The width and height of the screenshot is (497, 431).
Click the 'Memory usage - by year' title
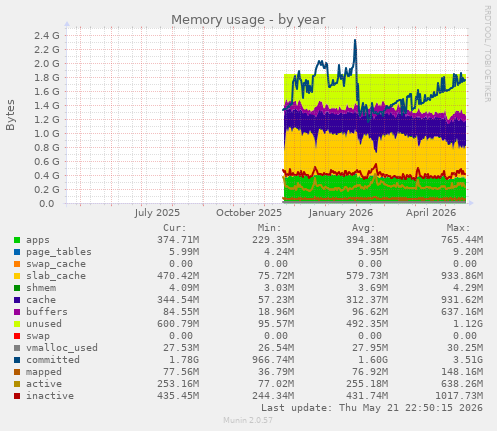click(x=248, y=20)
